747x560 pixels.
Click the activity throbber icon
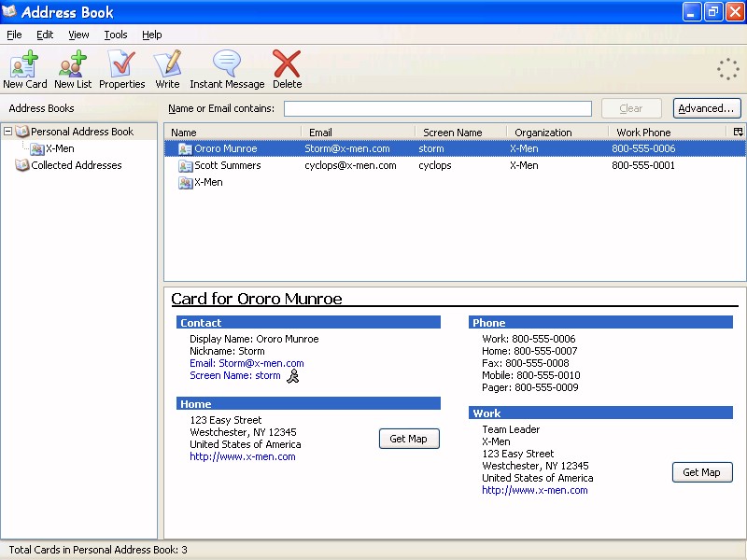728,69
